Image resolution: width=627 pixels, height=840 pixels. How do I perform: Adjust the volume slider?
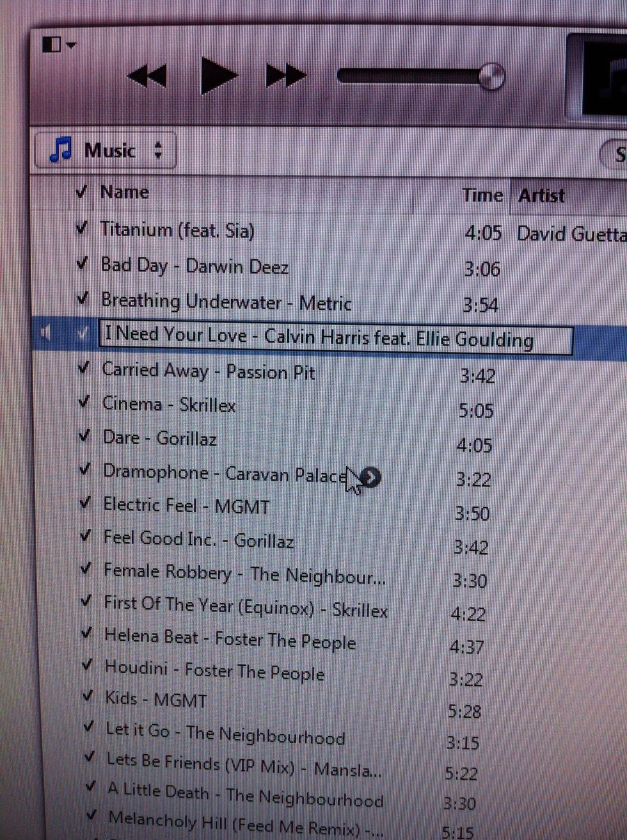click(x=421, y=77)
